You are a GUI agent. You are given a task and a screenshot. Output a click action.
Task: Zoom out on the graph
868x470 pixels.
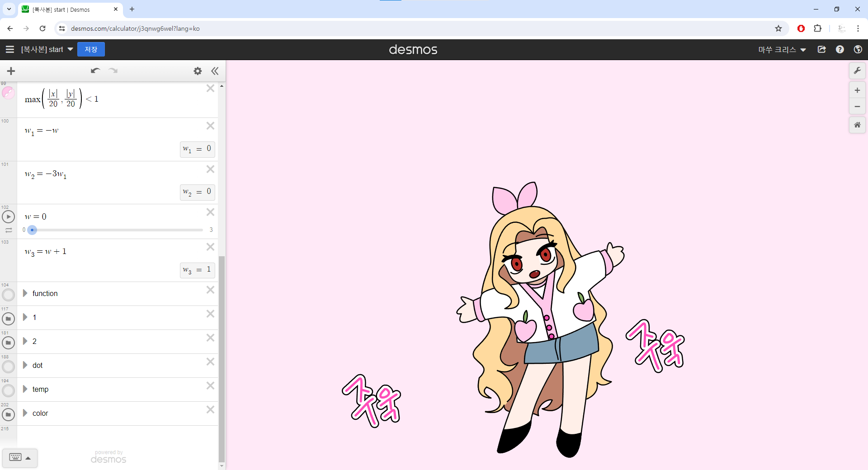(x=857, y=107)
